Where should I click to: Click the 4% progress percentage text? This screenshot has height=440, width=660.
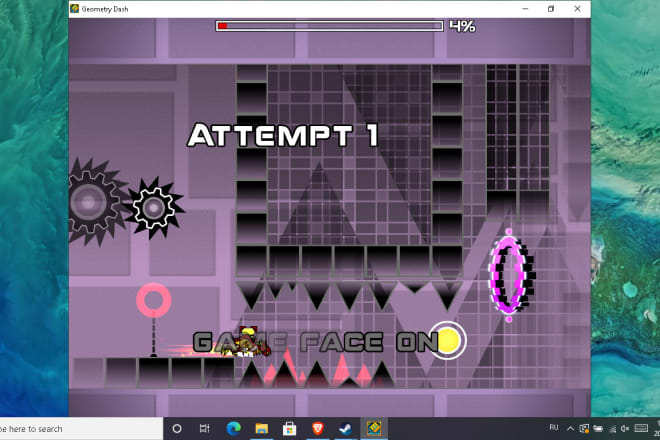462,26
